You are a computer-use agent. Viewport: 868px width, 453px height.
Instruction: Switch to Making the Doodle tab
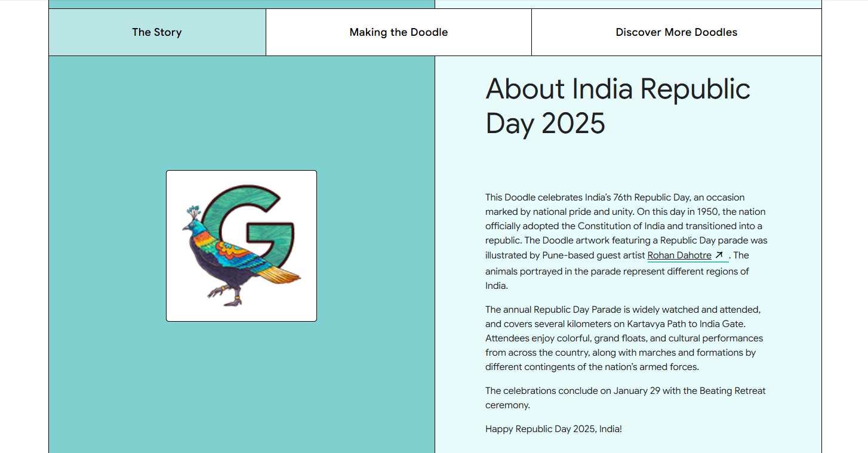coord(398,32)
